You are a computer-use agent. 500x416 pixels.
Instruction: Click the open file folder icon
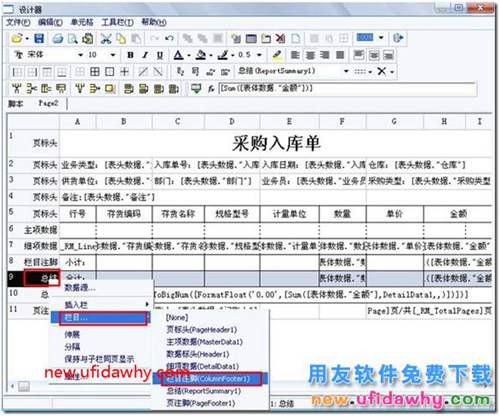coord(17,38)
